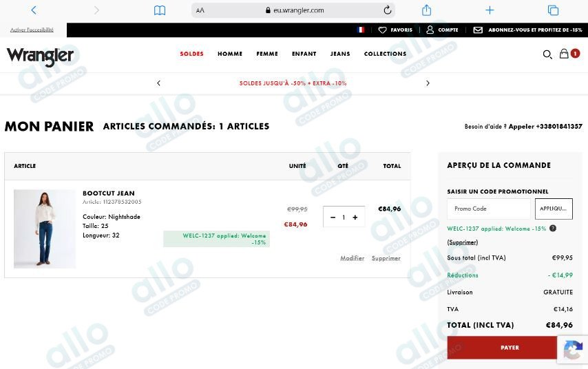588x369 pixels.
Task: Go forward with Safari forward arrow
Action: pyautogui.click(x=96, y=10)
